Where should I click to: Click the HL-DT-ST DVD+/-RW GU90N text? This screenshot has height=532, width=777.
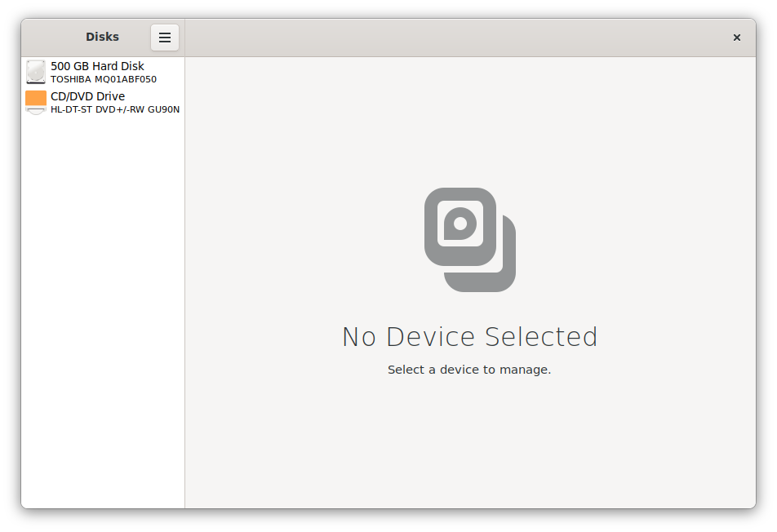(115, 109)
